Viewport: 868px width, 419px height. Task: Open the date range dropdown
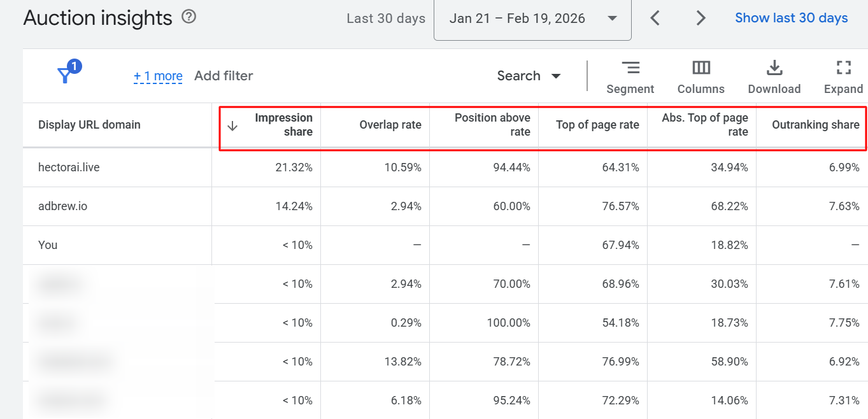[532, 18]
